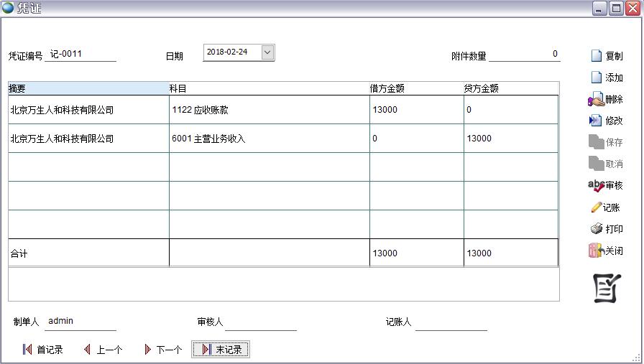
Task: Print the voucher using 打印
Action: tap(605, 229)
